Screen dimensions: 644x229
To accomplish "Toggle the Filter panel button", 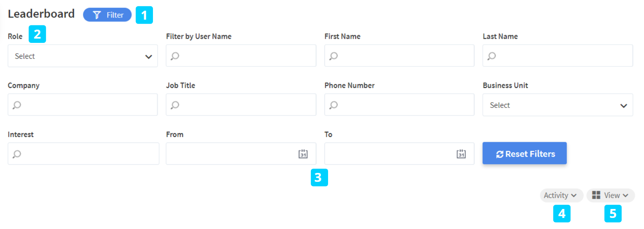I will click(107, 15).
